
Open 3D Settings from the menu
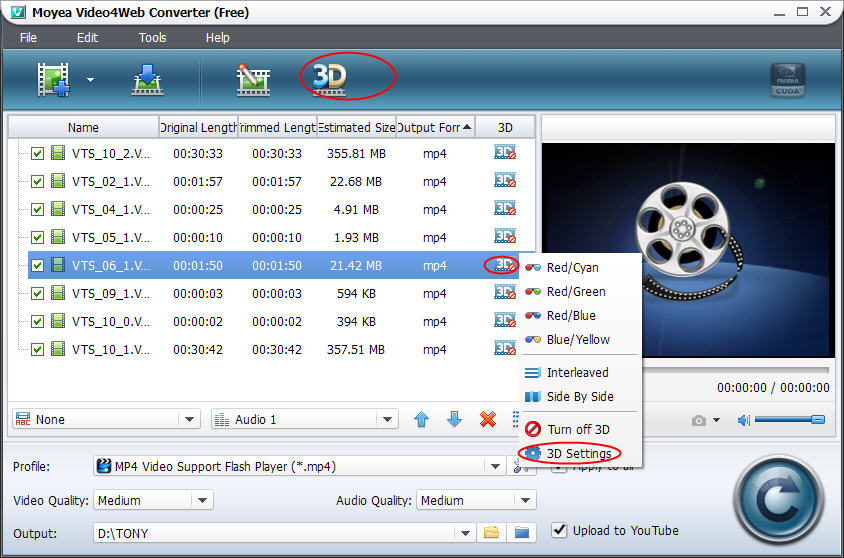[x=580, y=454]
